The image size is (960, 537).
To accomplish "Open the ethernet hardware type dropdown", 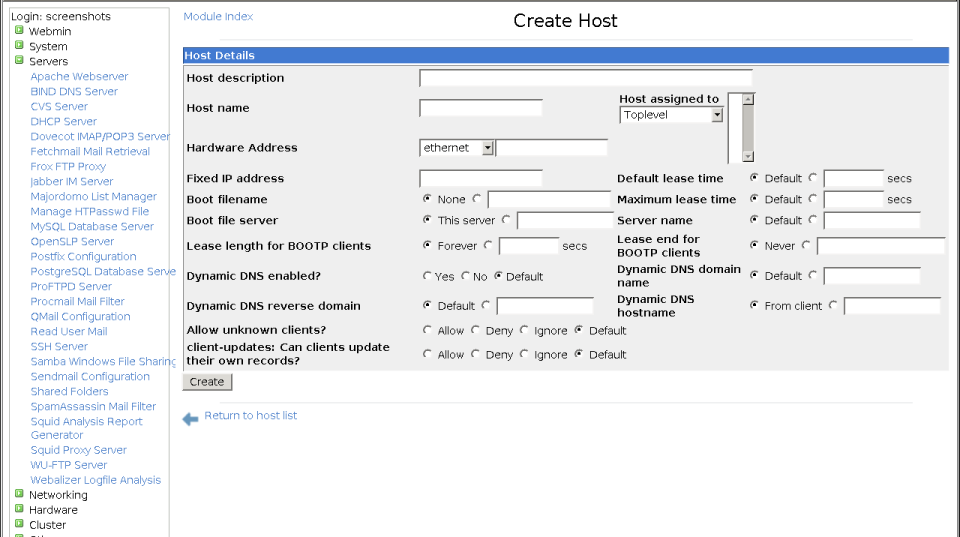I will point(487,148).
